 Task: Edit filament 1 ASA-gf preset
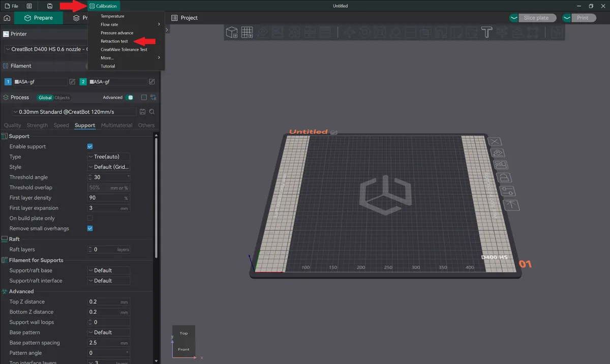point(72,81)
